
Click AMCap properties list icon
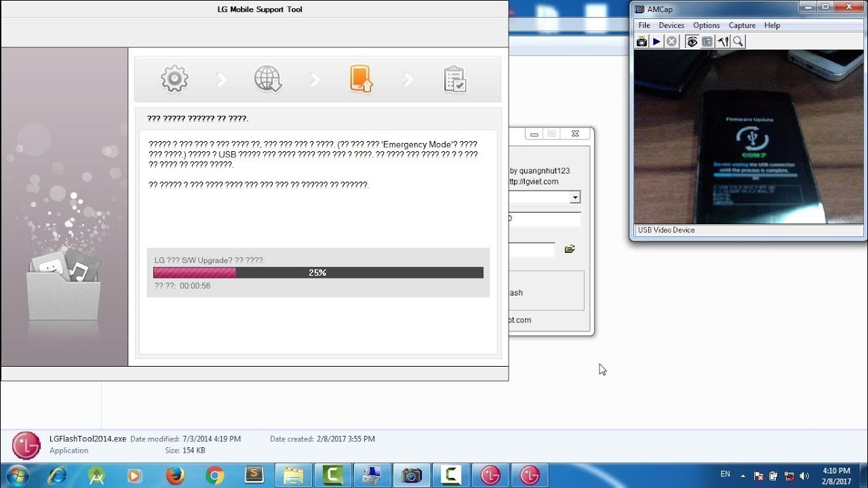point(707,42)
